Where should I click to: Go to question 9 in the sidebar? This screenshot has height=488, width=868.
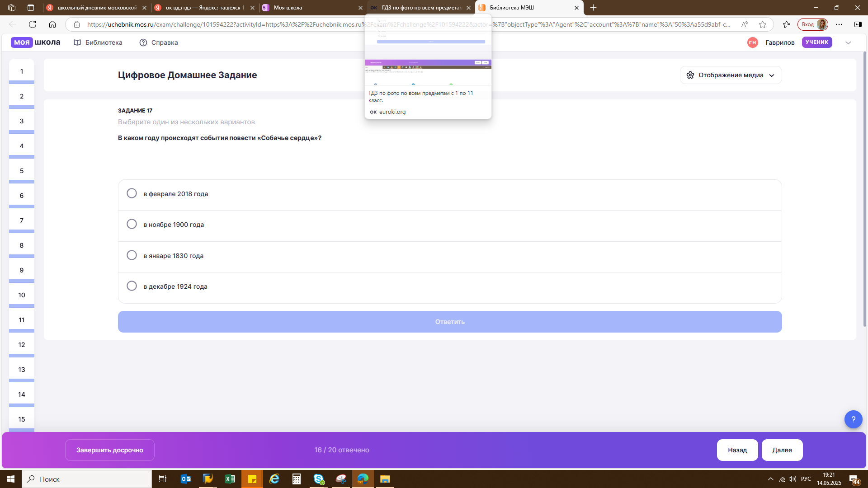(x=22, y=270)
